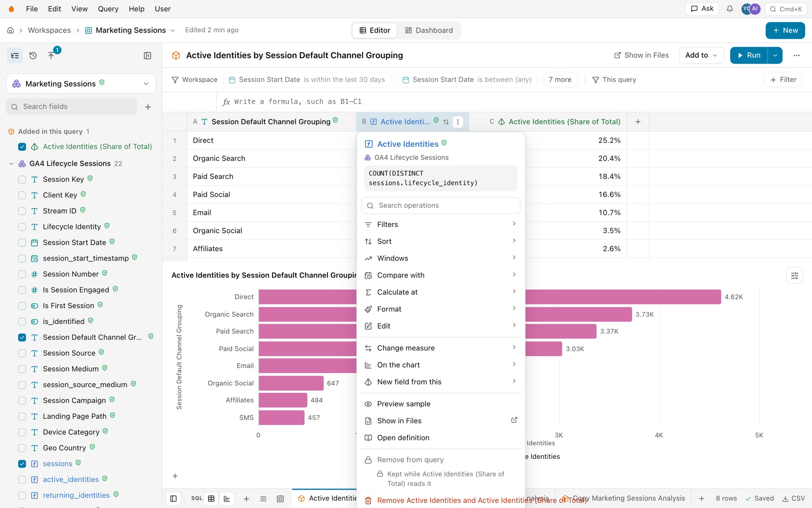Check the Client Key field

[22, 195]
